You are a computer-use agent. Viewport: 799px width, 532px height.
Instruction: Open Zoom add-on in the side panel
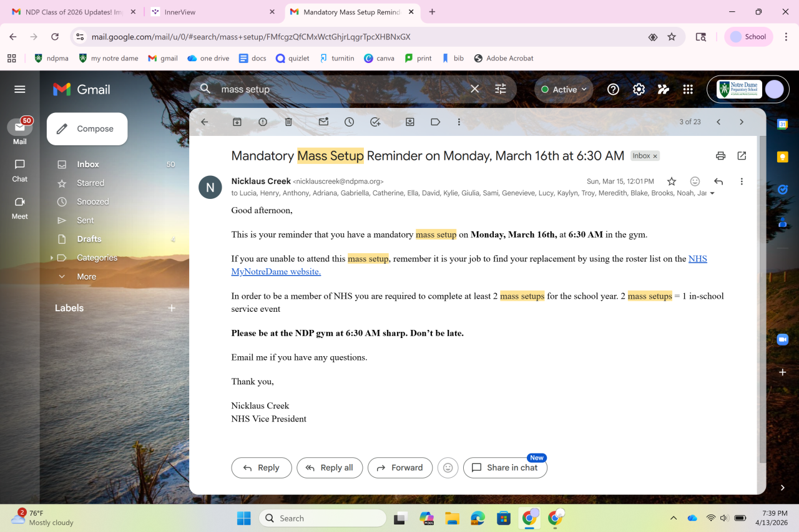tap(782, 339)
